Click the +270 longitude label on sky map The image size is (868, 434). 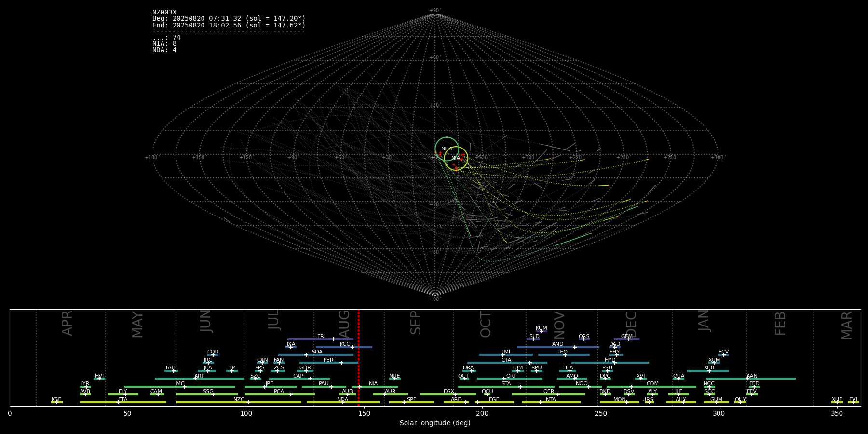coord(575,158)
